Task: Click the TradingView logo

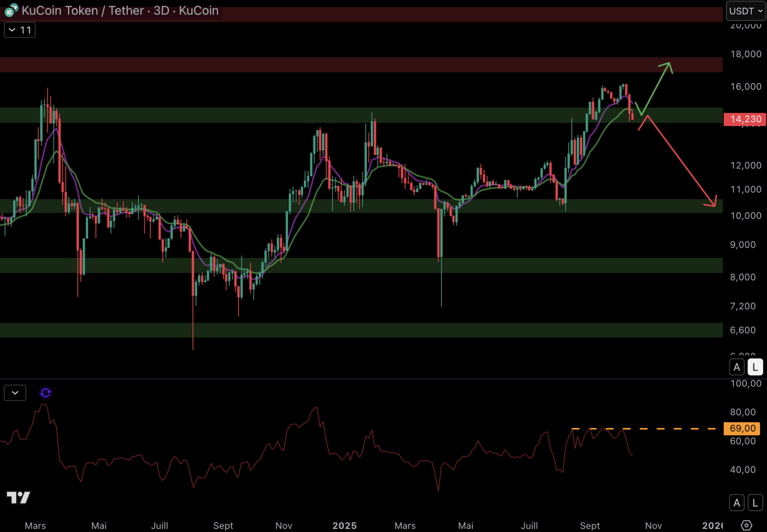Action: [x=18, y=498]
